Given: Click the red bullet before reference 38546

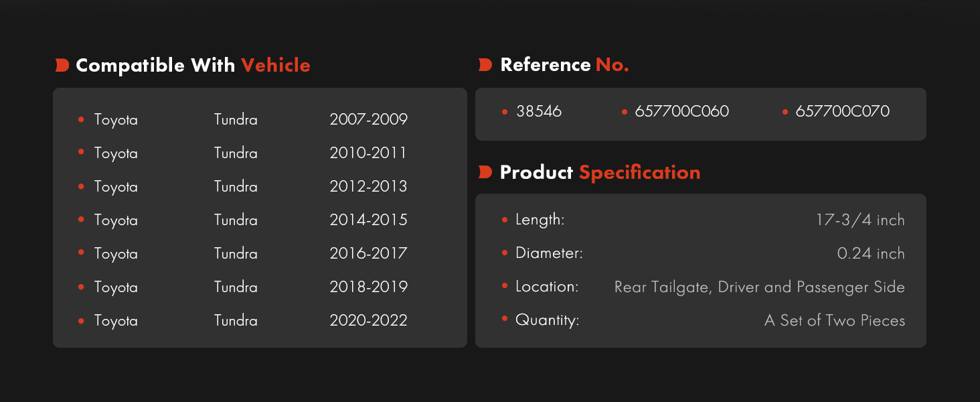Looking at the screenshot, I should tap(505, 112).
